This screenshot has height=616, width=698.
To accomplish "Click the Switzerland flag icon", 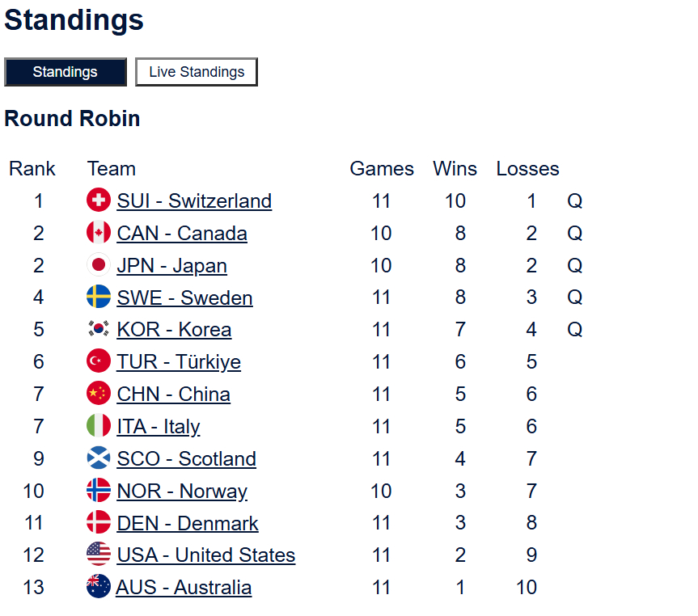I will point(99,200).
